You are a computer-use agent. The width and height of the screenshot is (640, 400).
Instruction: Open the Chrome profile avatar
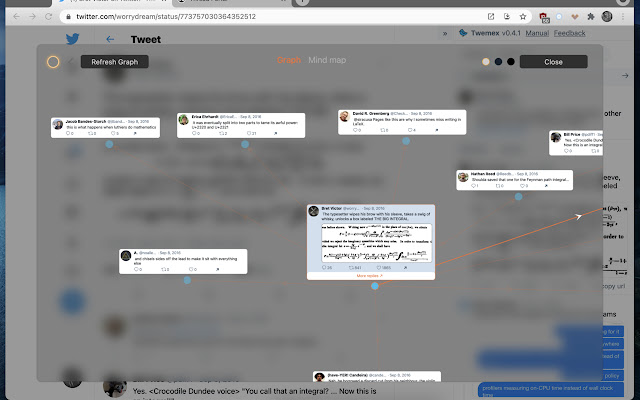(607, 16)
